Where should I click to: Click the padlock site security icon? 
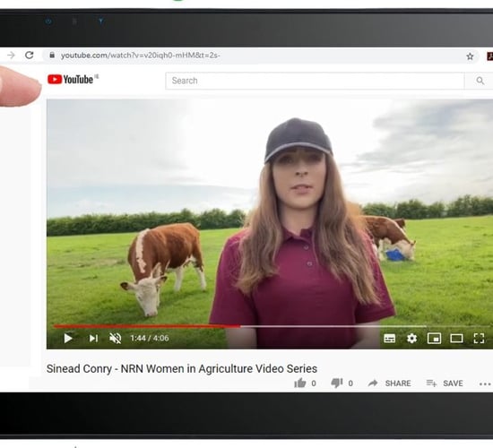coord(52,56)
